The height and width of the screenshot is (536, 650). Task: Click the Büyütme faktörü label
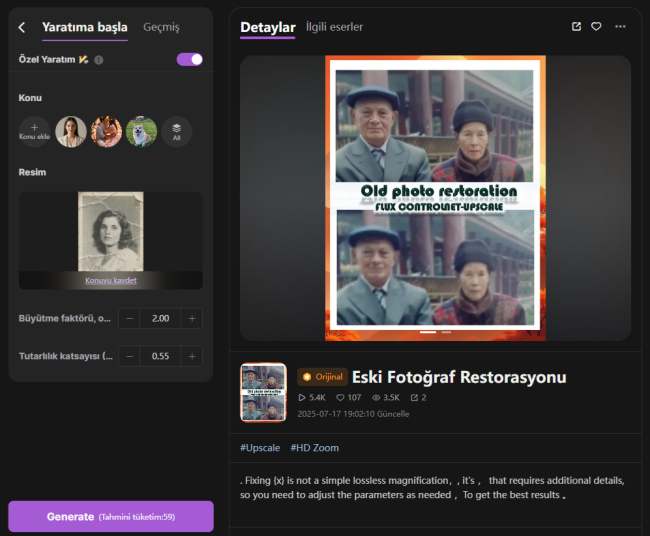tap(65, 318)
